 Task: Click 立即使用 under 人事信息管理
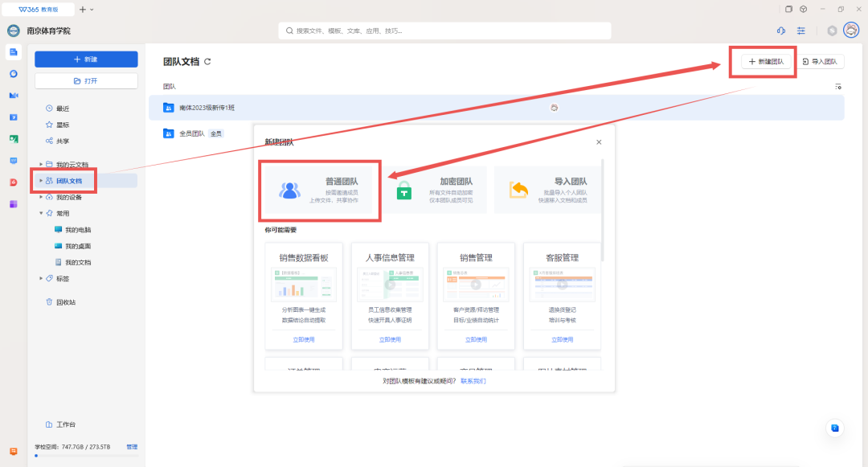[x=390, y=339]
